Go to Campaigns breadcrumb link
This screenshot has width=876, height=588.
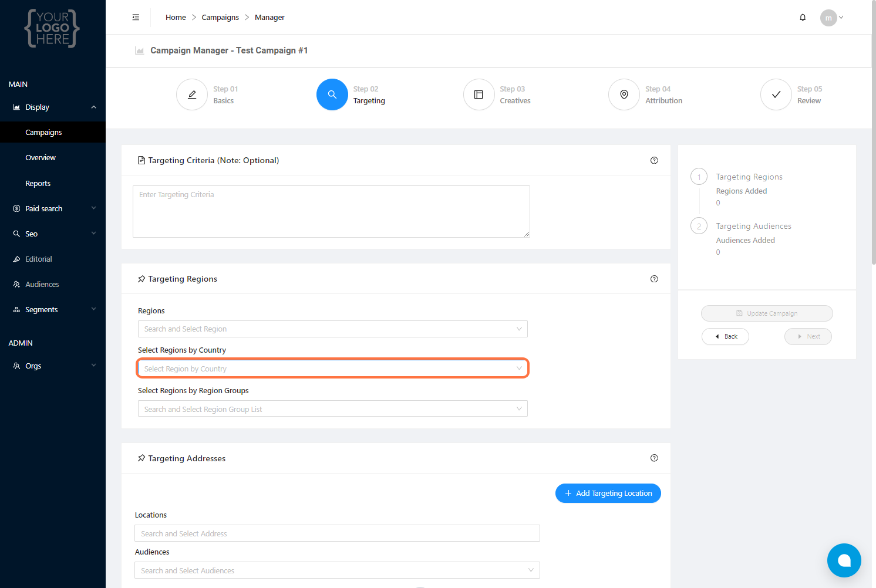pyautogui.click(x=220, y=18)
